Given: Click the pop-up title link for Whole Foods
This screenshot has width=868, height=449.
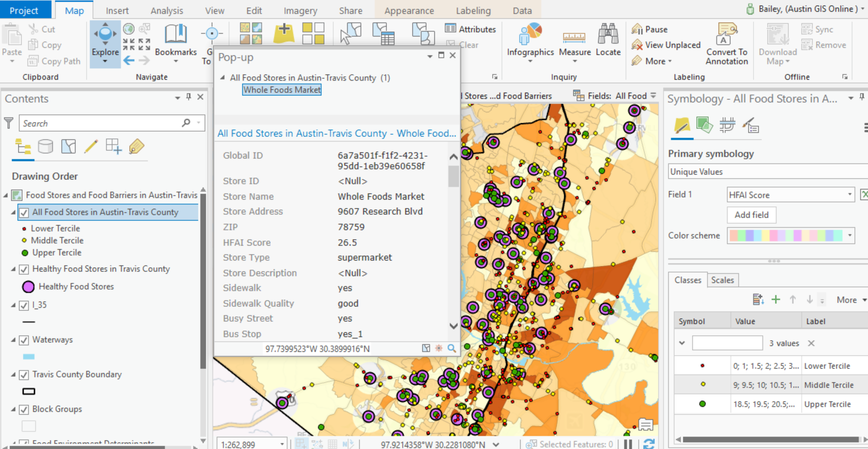Looking at the screenshot, I should 336,133.
